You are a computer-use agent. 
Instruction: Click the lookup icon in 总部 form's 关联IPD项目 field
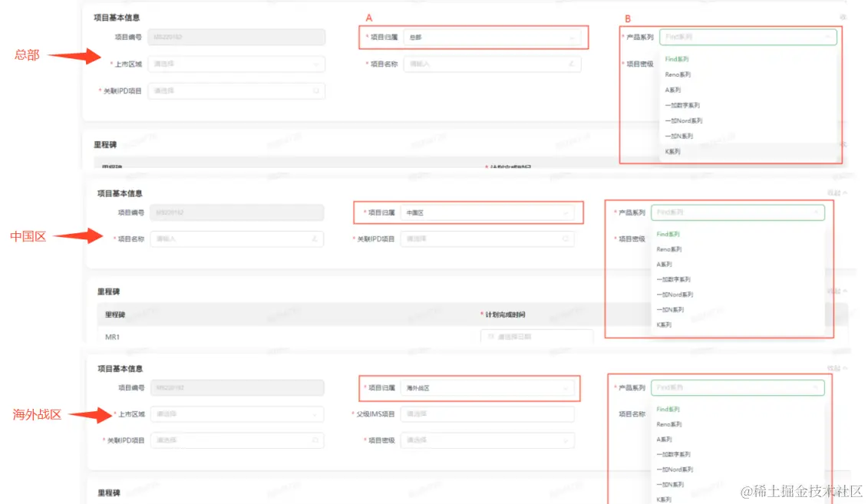click(x=316, y=91)
